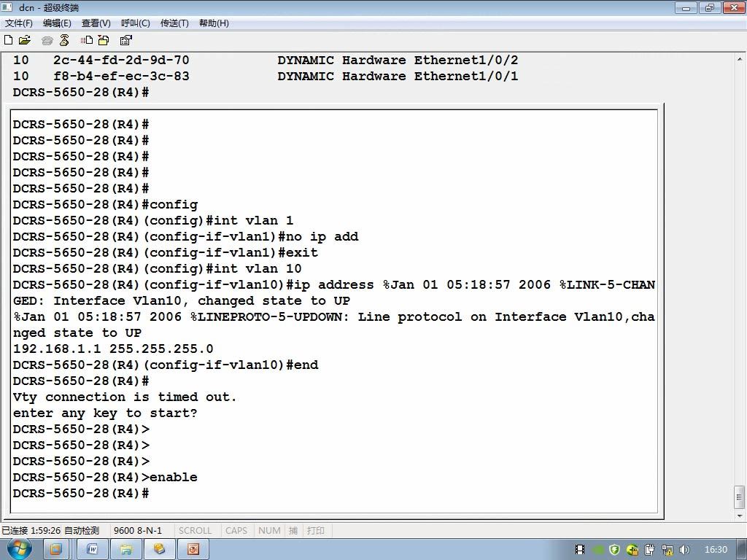Click the dcn HyperTerminal title bar icon

(x=7, y=7)
